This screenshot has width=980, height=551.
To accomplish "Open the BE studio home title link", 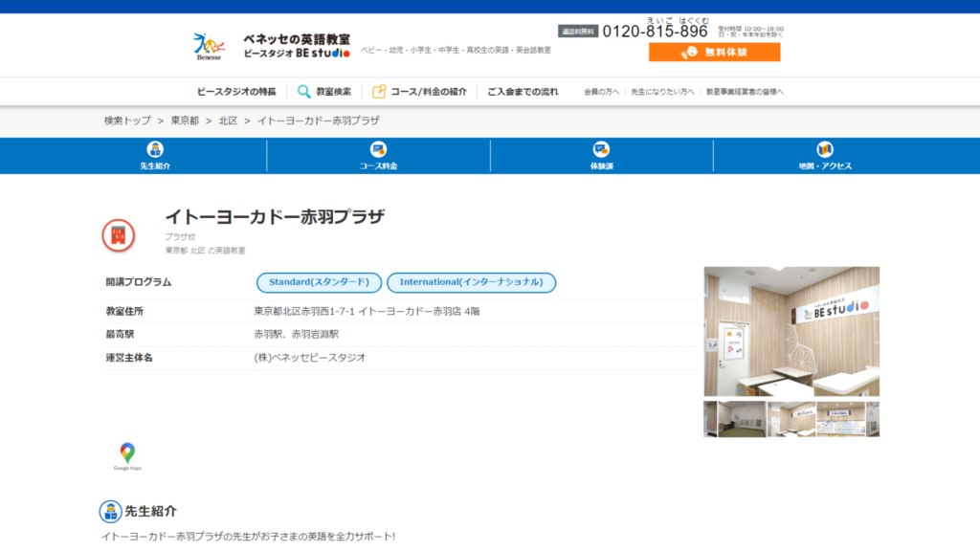I will point(297,46).
